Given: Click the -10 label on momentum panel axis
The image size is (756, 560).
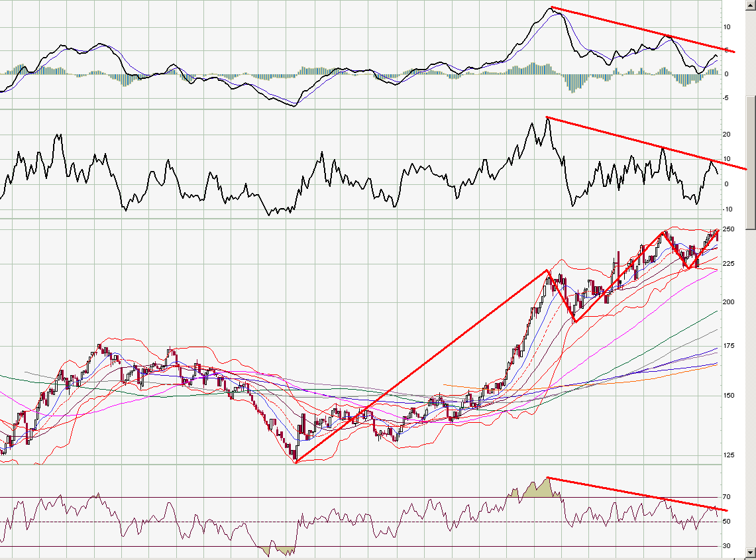Looking at the screenshot, I should pos(727,209).
